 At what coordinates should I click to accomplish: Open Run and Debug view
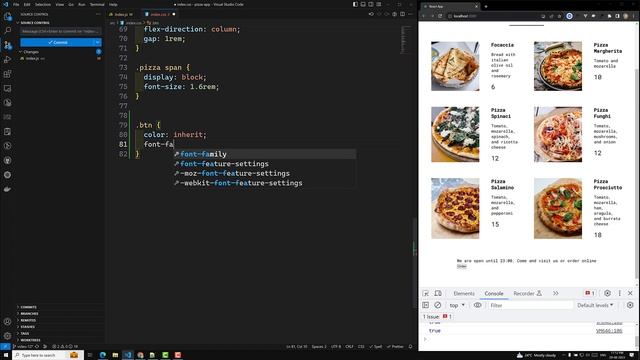pos(7,60)
